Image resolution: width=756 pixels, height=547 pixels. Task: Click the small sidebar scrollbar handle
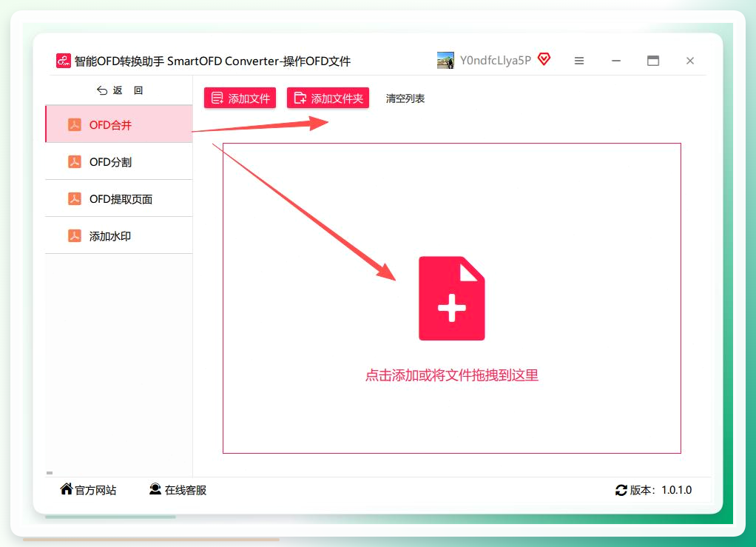tap(50, 473)
